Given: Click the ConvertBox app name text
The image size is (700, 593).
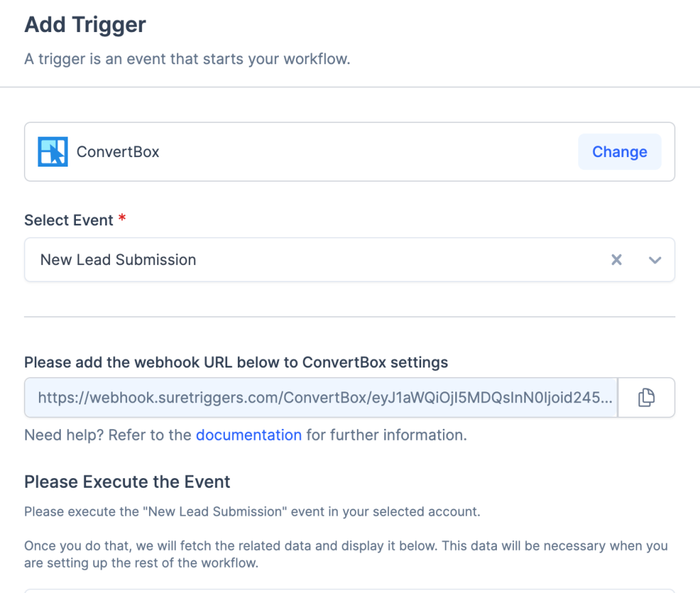Looking at the screenshot, I should (118, 152).
